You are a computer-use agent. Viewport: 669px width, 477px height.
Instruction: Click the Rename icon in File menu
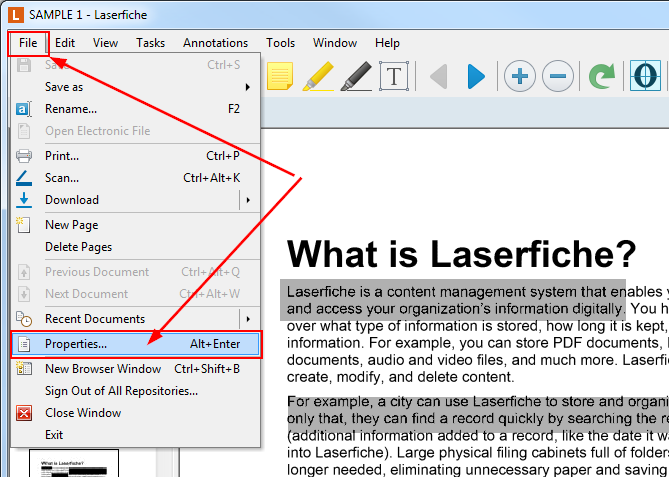pyautogui.click(x=23, y=109)
